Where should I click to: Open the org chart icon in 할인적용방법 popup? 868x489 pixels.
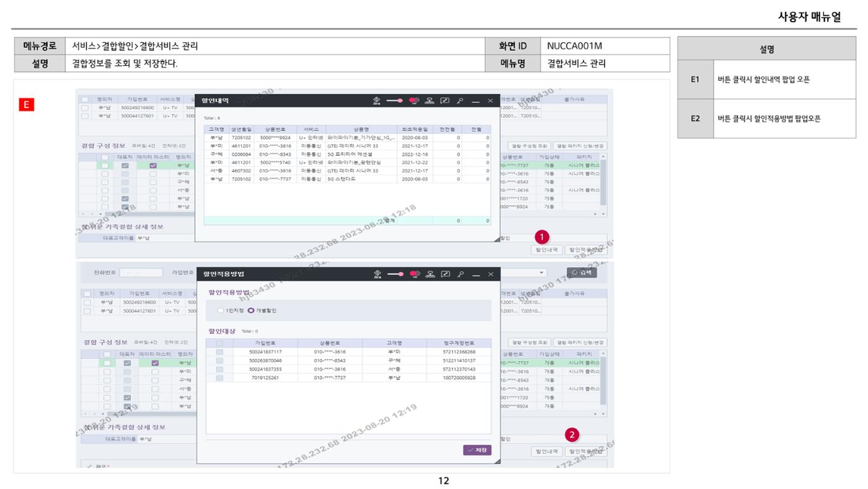[x=430, y=274]
